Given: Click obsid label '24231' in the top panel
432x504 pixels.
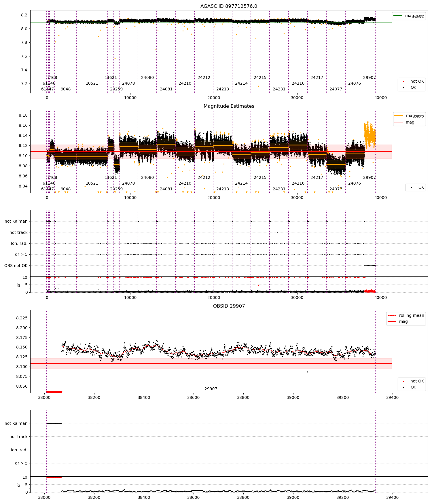Looking at the screenshot, I should click(279, 89).
